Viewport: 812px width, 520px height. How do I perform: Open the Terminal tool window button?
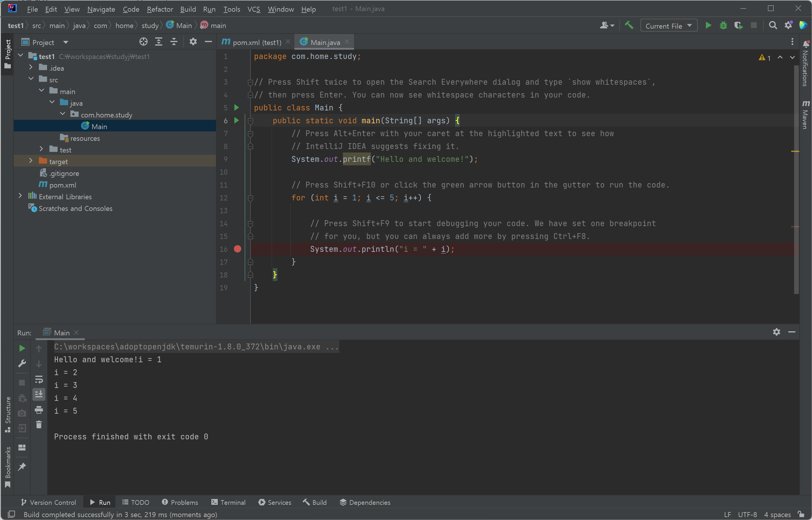[228, 502]
